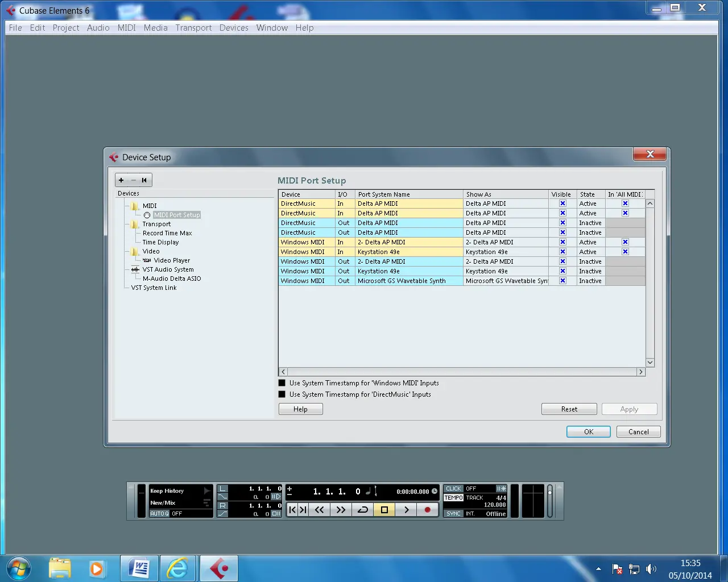Toggle 'All MIDI' for Windows MIDI In Keystation 49e
This screenshot has width=728, height=582.
coord(625,252)
